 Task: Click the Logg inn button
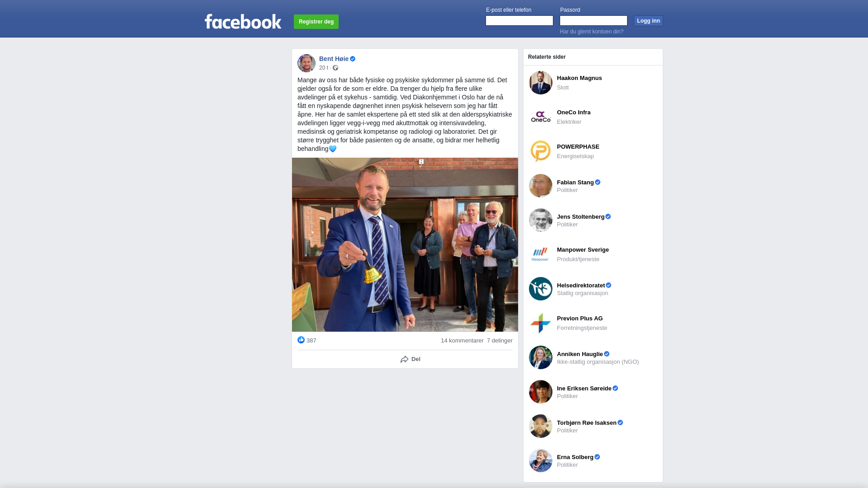(648, 21)
